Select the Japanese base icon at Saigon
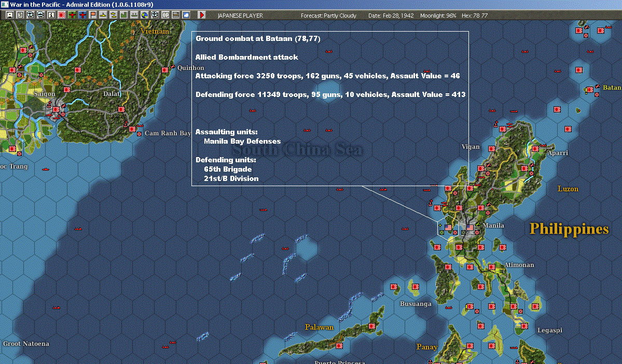The width and height of the screenshot is (622, 364). tap(57, 109)
